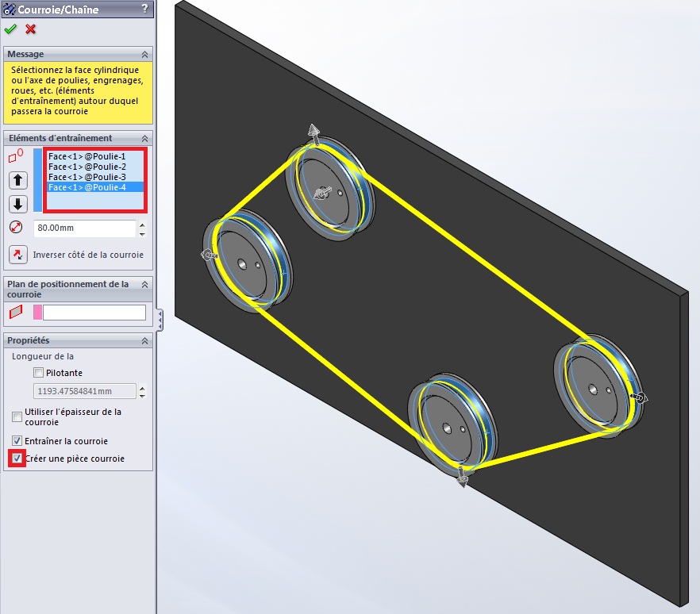The height and width of the screenshot is (614, 700).
Task: Uncheck Créer une pièce courroie
Action: point(17,459)
